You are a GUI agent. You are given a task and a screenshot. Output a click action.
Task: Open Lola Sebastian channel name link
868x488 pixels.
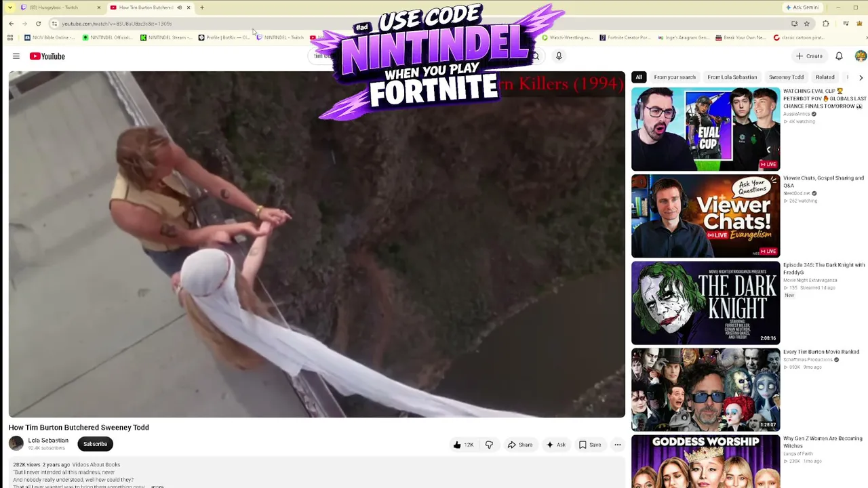[x=48, y=441]
